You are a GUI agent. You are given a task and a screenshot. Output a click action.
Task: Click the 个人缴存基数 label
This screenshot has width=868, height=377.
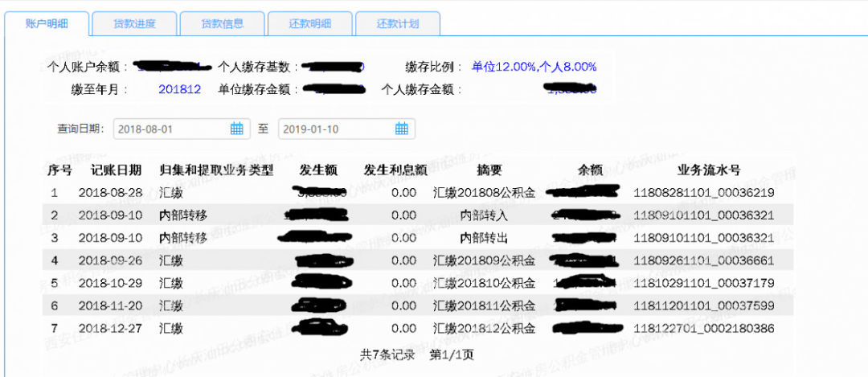pos(259,68)
